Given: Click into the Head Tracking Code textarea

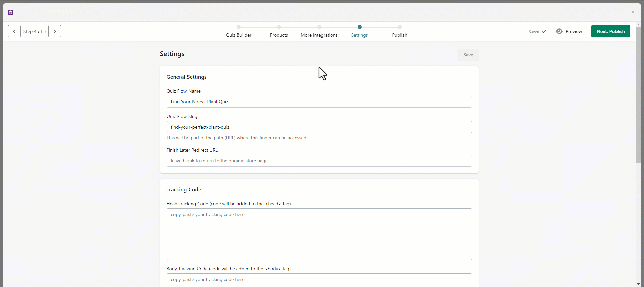Looking at the screenshot, I should [319, 234].
